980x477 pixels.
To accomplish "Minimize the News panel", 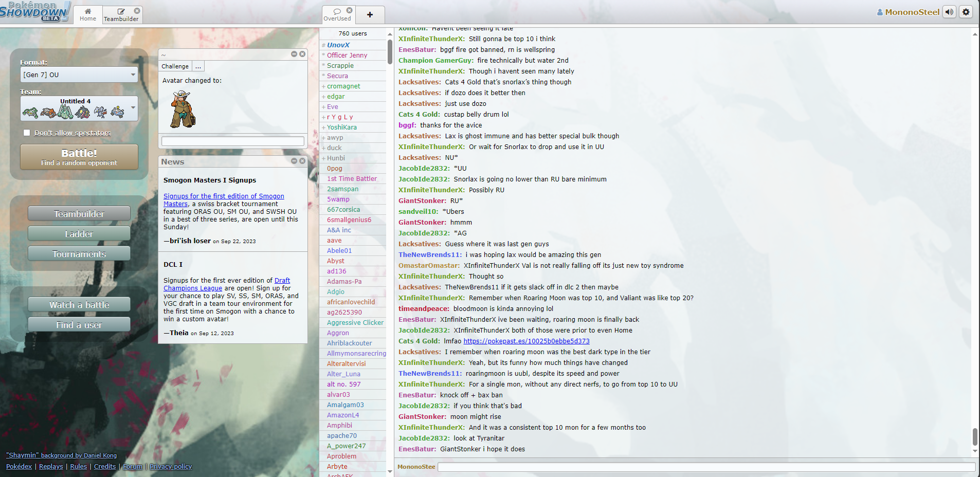I will [x=294, y=161].
